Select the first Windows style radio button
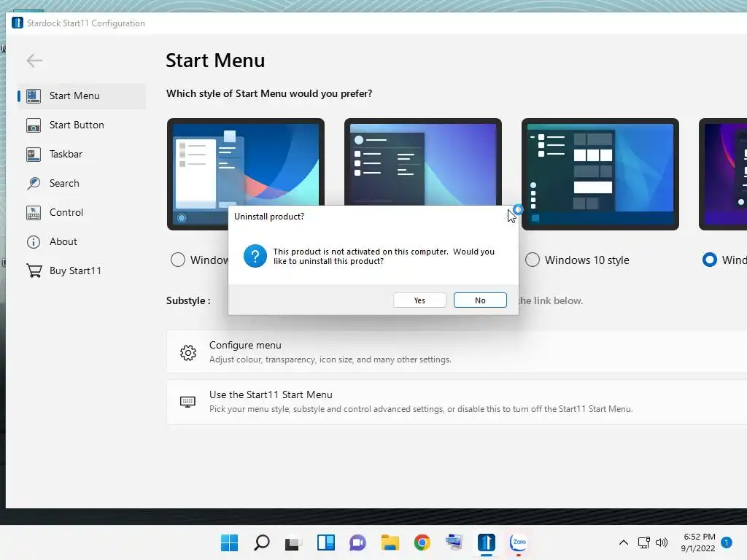This screenshot has width=747, height=560. pyautogui.click(x=178, y=260)
